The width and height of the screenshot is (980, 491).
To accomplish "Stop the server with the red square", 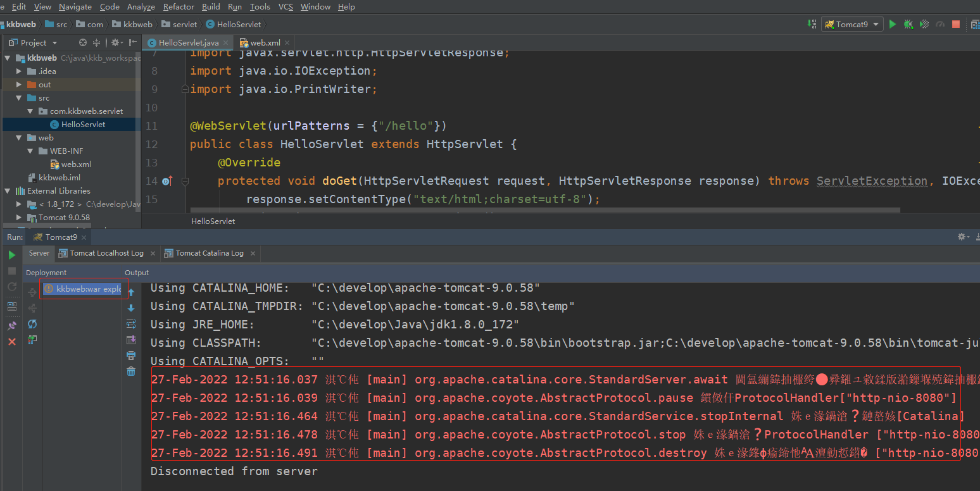I will [956, 24].
